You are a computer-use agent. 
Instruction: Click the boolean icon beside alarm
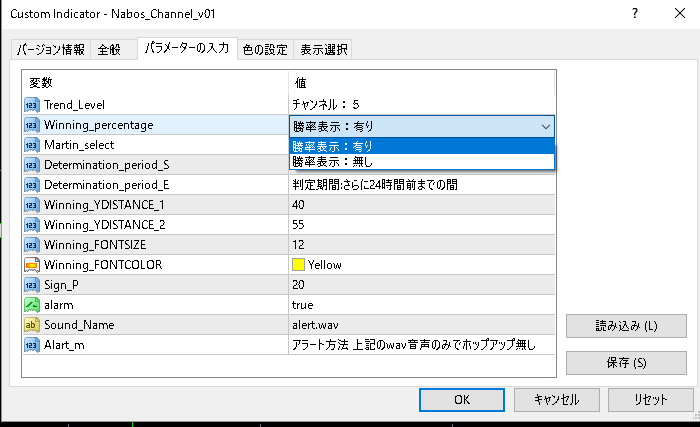[x=32, y=305]
